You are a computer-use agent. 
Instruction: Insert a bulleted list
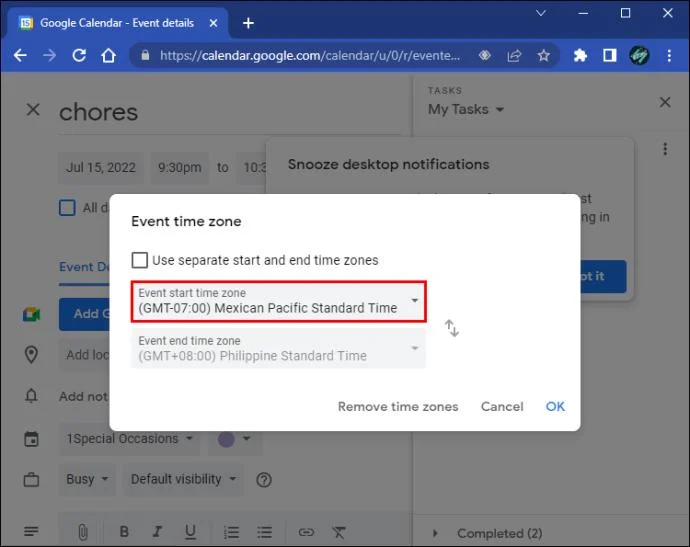264,532
